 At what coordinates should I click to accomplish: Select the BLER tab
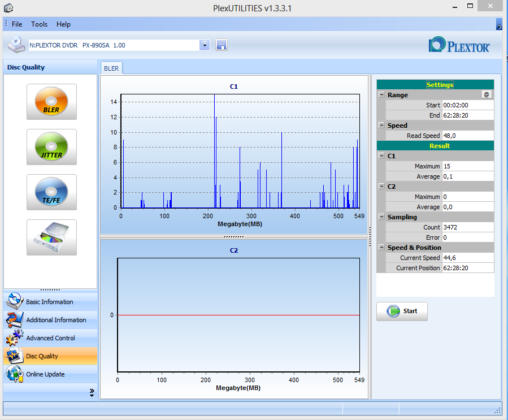[111, 68]
